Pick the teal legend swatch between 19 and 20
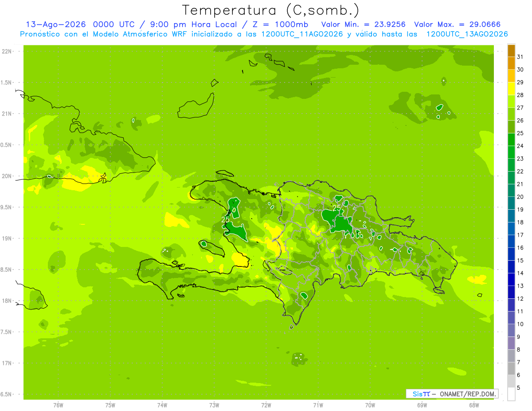The image size is (532, 411). point(511,203)
